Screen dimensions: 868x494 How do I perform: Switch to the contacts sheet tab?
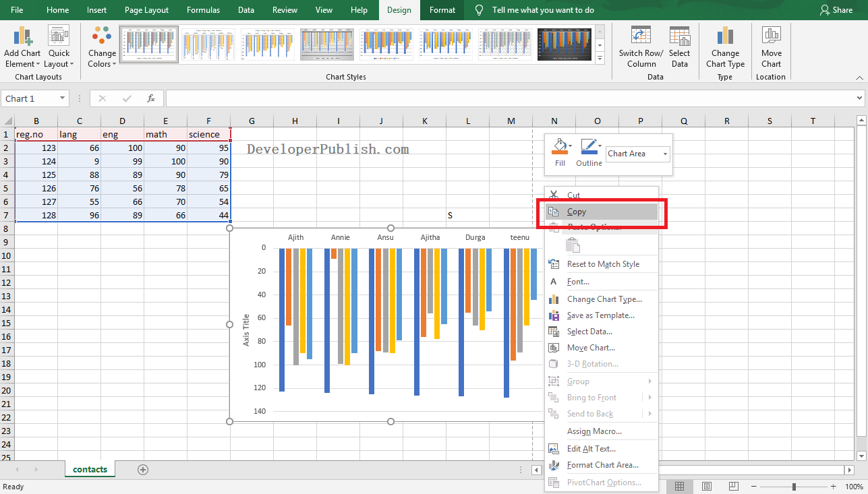click(x=90, y=469)
